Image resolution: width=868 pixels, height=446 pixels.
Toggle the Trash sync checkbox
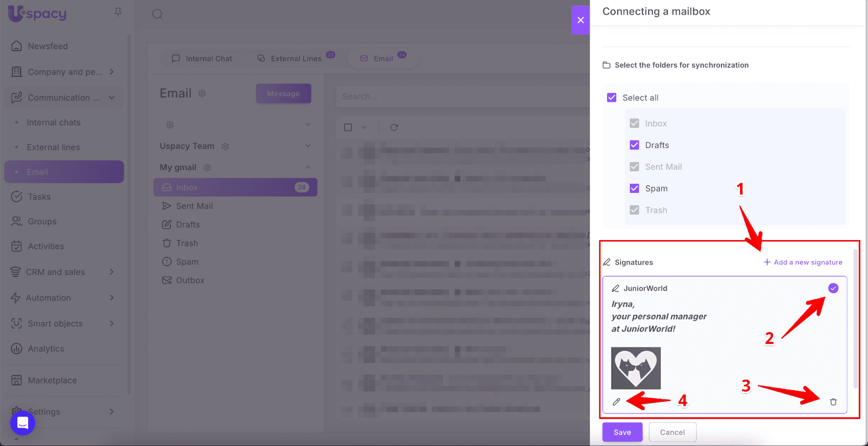tap(634, 210)
